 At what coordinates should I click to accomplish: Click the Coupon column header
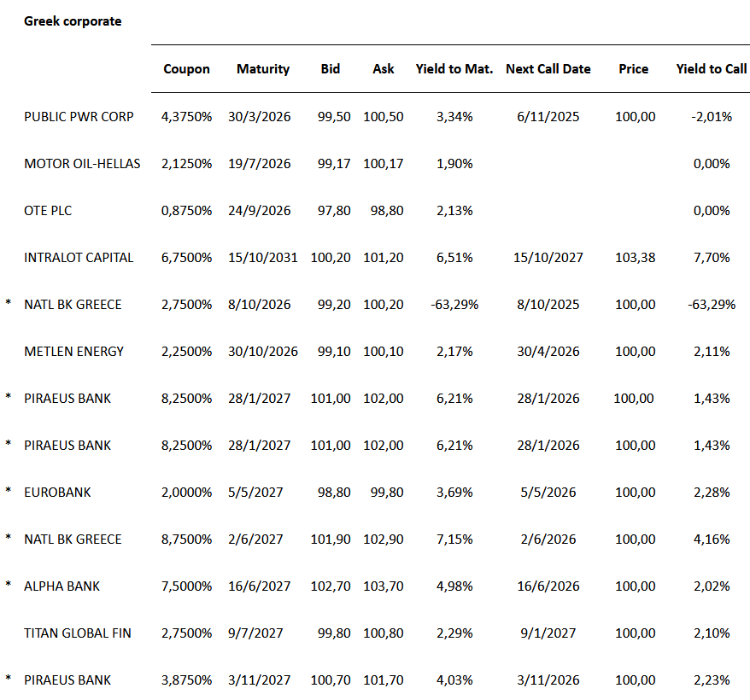pyautogui.click(x=186, y=69)
